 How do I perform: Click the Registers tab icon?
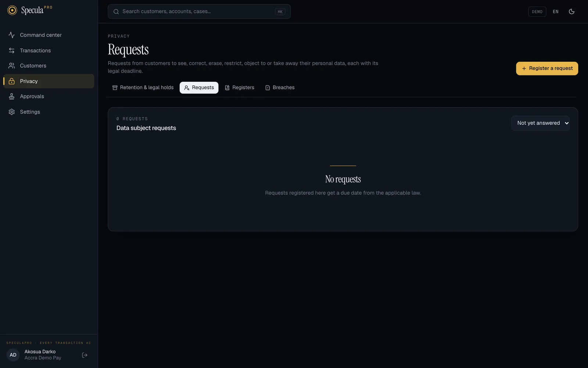(227, 88)
